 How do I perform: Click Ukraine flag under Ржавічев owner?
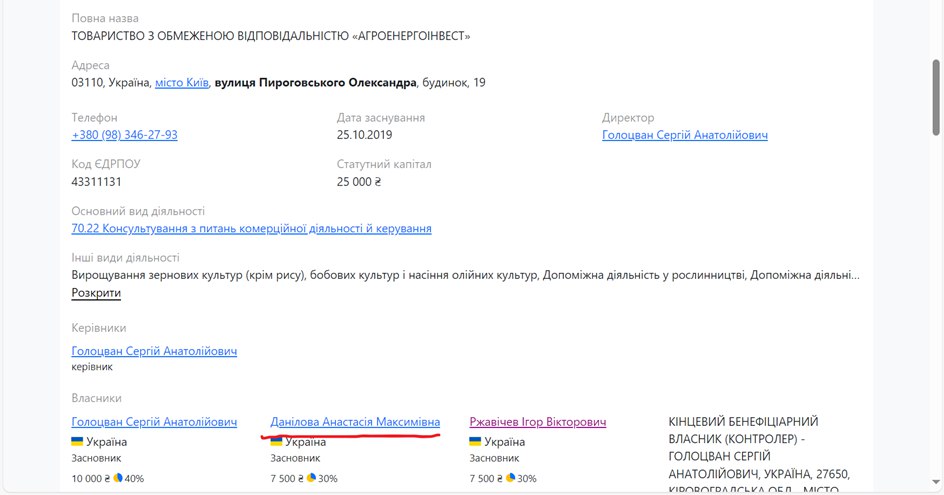coord(475,441)
